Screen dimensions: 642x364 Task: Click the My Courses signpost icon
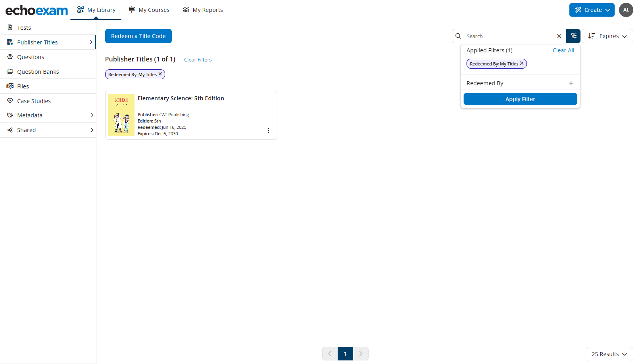(x=132, y=10)
